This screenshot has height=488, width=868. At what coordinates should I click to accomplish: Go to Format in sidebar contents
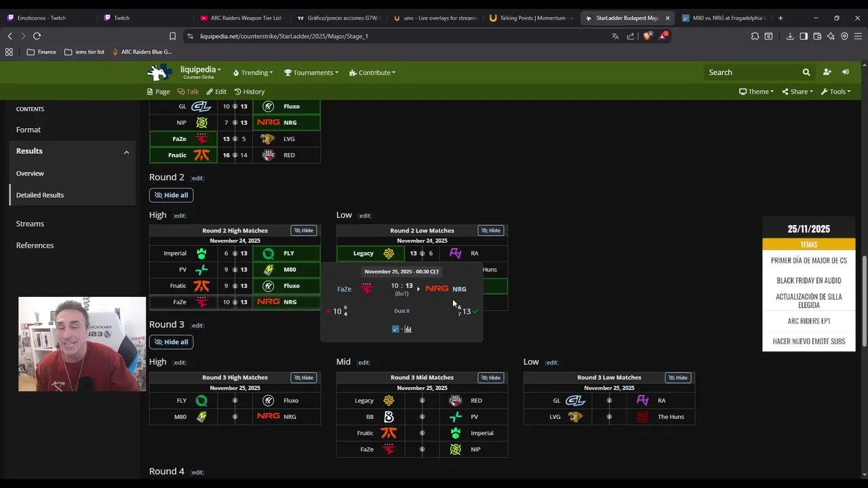(28, 129)
